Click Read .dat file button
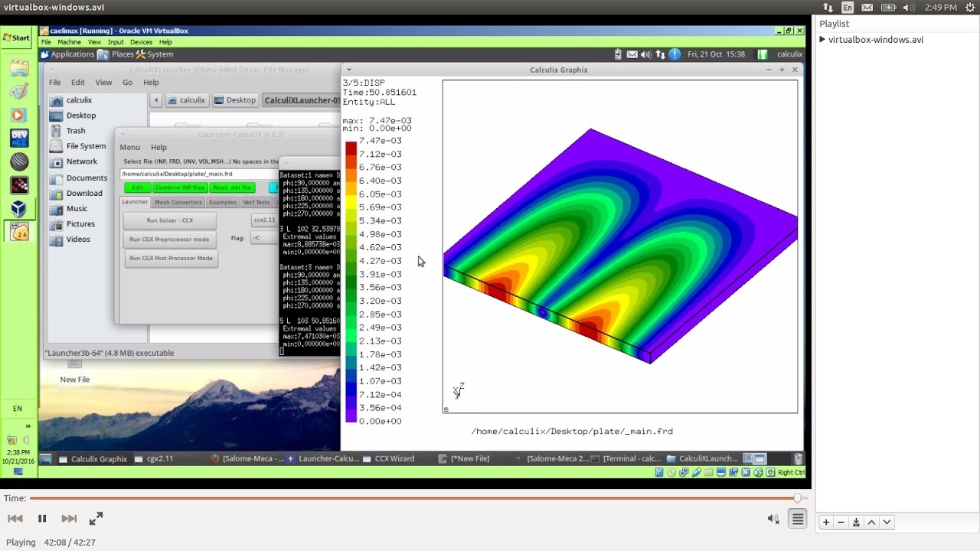 click(232, 187)
